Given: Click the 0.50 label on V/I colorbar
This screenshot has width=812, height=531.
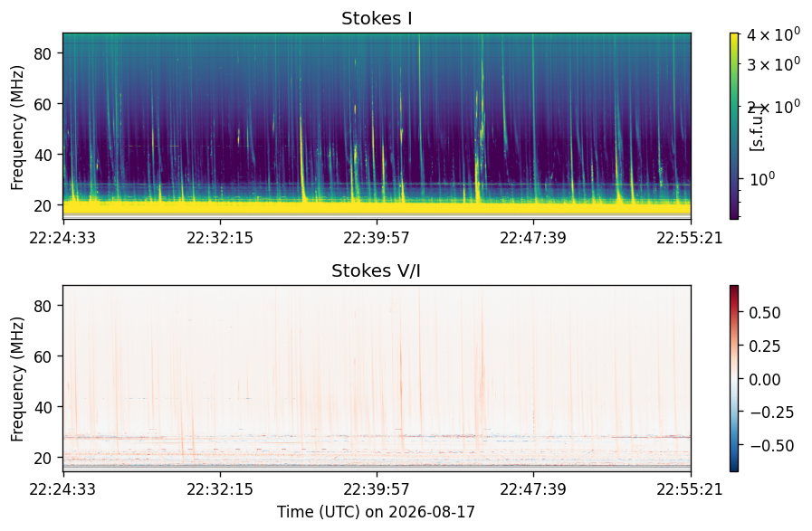Looking at the screenshot, I should pyautogui.click(x=765, y=313).
